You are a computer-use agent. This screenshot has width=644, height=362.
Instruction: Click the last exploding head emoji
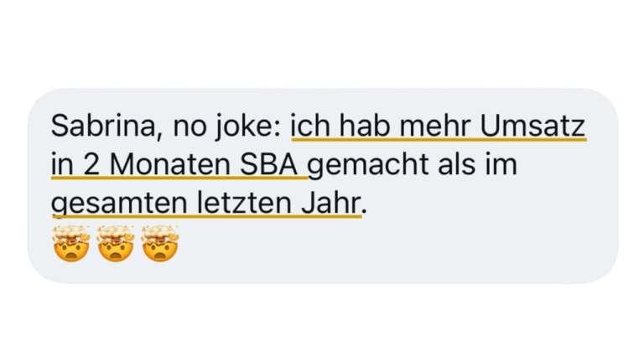click(160, 243)
